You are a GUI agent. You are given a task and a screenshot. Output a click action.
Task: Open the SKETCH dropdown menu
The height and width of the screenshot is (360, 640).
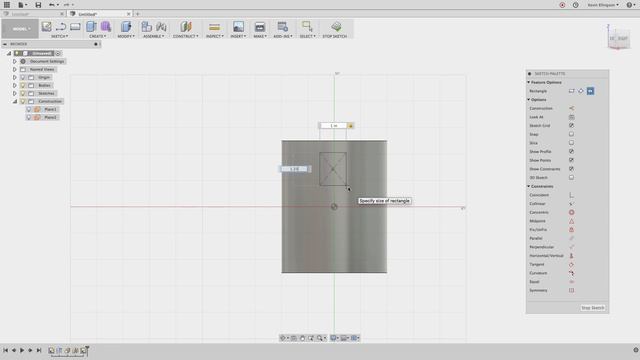pyautogui.click(x=60, y=36)
